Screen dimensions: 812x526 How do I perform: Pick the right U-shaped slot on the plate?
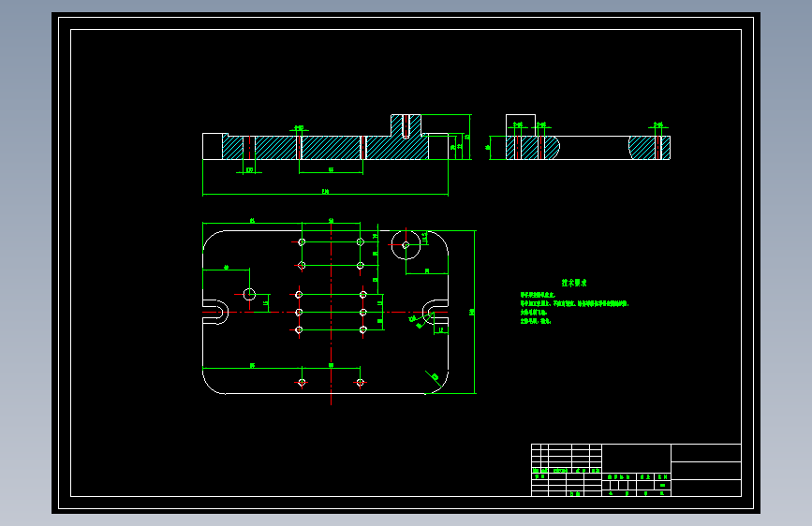click(x=436, y=313)
